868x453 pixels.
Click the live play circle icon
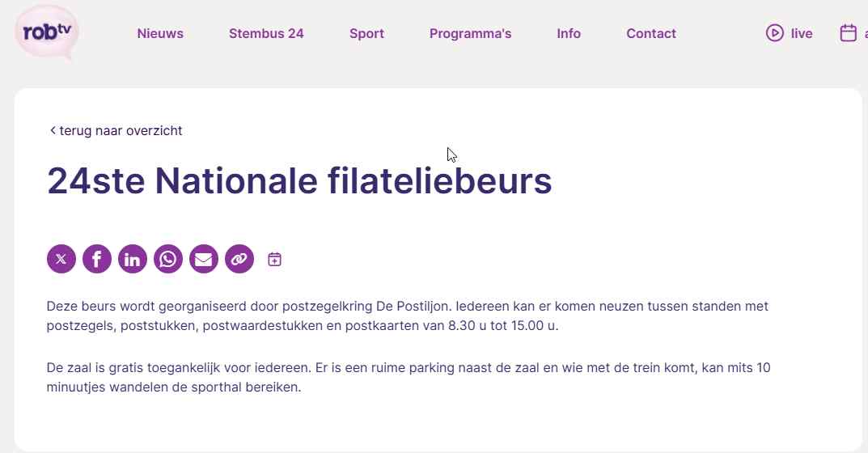pos(774,33)
